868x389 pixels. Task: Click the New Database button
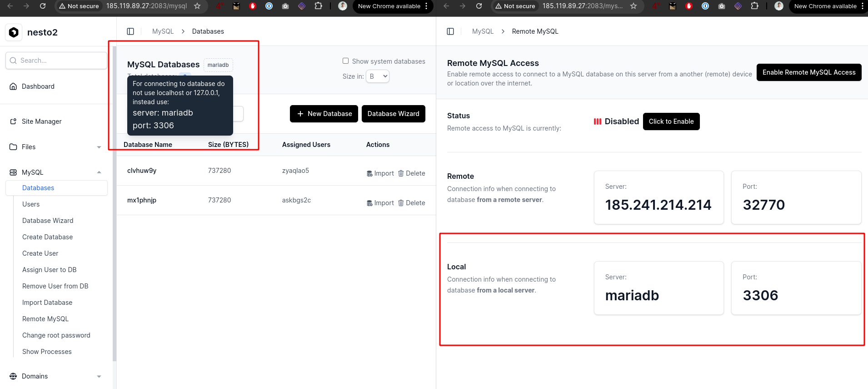click(x=324, y=114)
